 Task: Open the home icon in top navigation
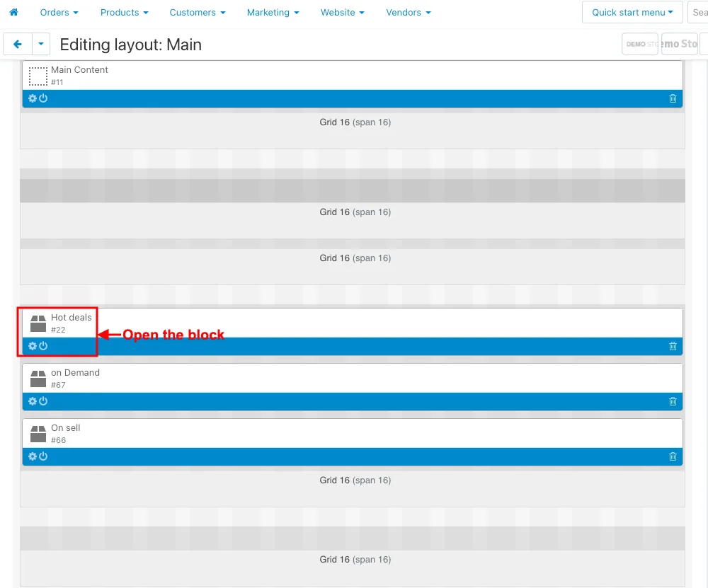(x=14, y=12)
